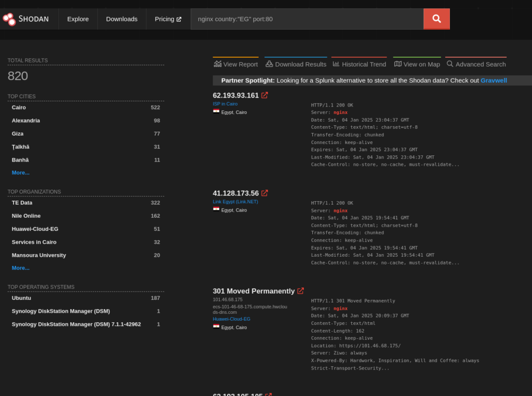Click the Partner Spotlight banner text
This screenshot has width=532, height=396.
364,81
